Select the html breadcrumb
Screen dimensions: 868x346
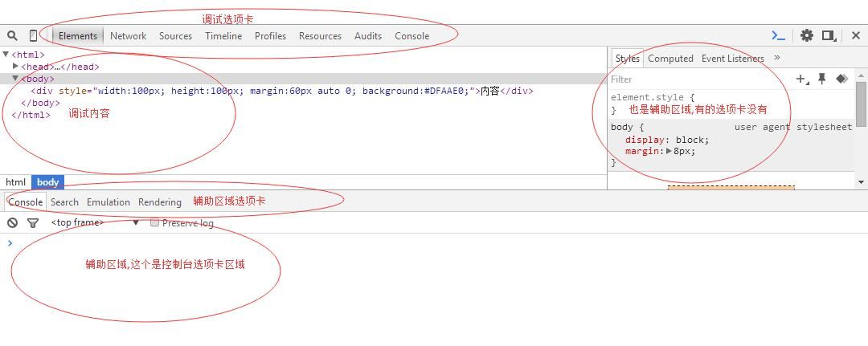16,182
